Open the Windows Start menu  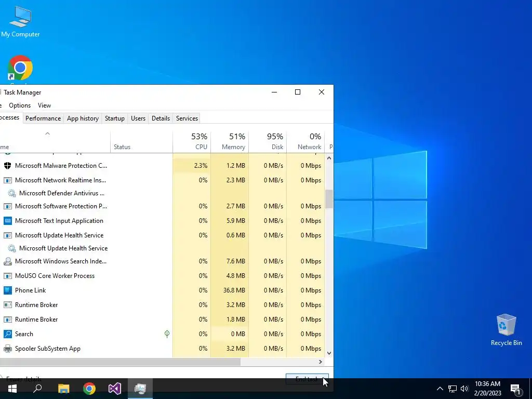click(12, 389)
